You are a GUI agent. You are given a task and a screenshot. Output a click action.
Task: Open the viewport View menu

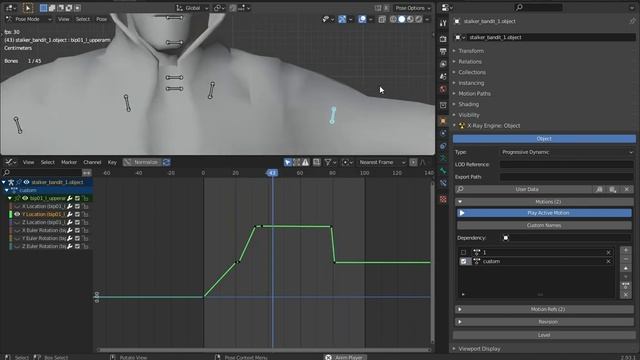63,19
